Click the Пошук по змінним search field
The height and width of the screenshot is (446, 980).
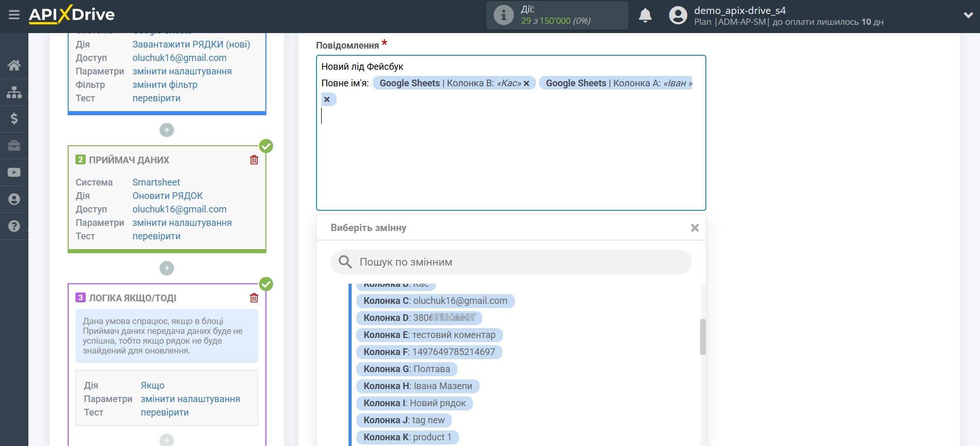[x=511, y=262]
